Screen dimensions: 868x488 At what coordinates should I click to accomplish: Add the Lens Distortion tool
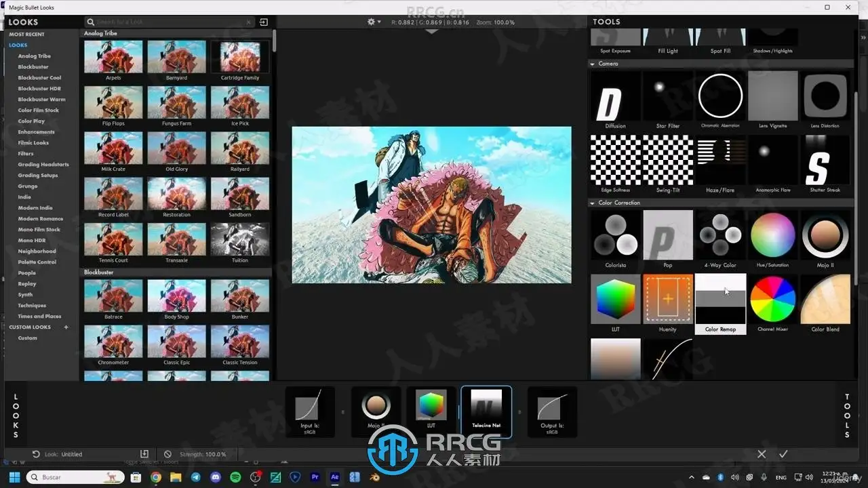pyautogui.click(x=825, y=101)
